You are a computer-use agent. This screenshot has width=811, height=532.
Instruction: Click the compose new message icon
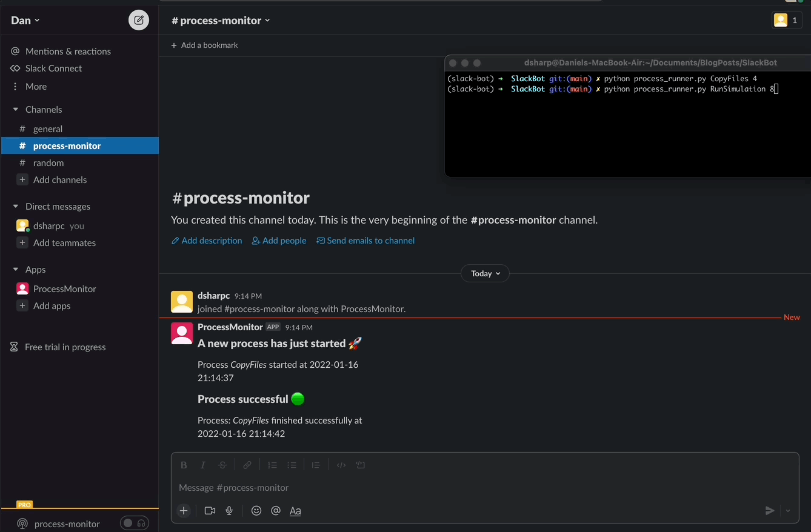point(139,21)
